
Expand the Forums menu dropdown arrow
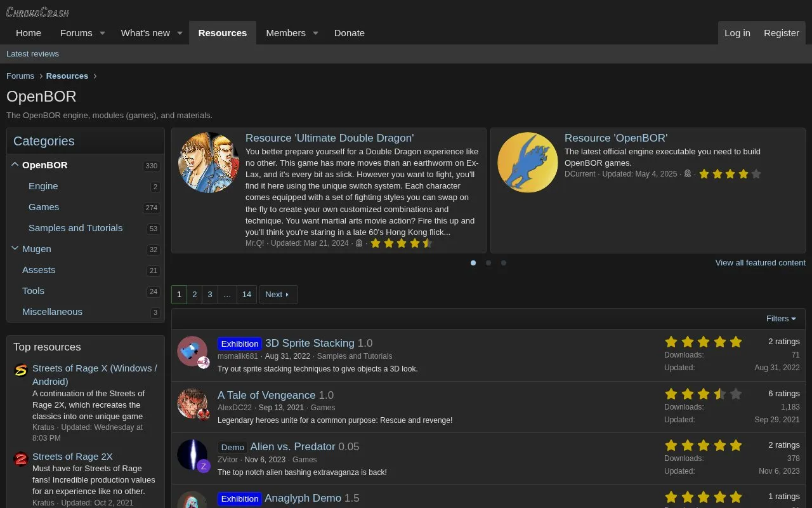[x=102, y=33]
